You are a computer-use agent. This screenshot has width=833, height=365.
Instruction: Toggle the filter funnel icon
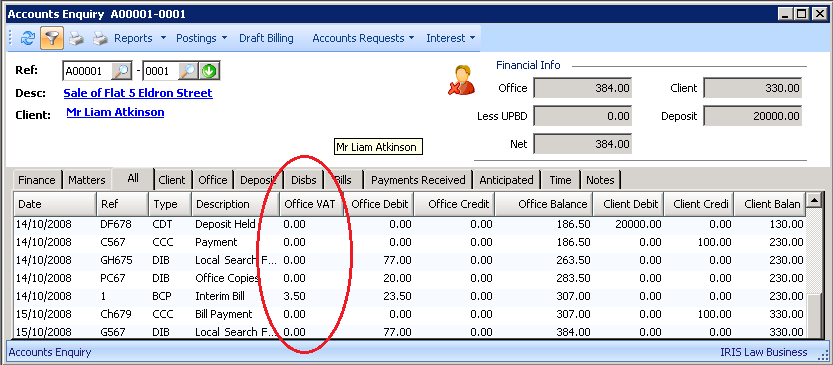coord(52,38)
